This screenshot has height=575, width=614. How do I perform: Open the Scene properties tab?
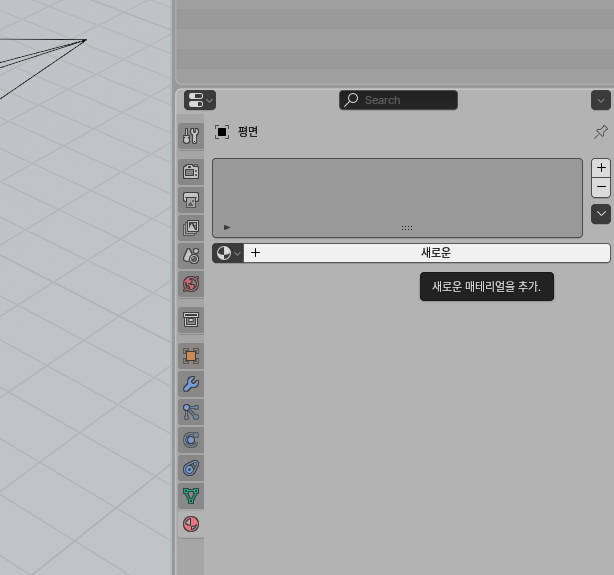(x=191, y=256)
